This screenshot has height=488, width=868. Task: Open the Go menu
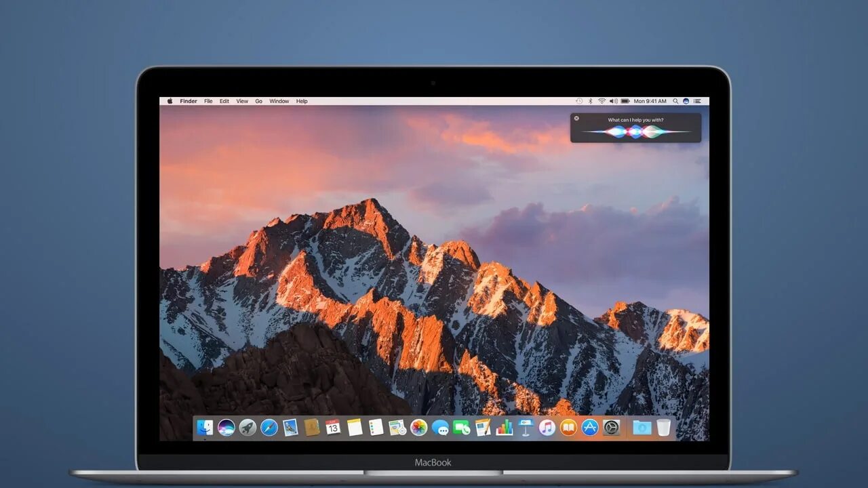(258, 101)
